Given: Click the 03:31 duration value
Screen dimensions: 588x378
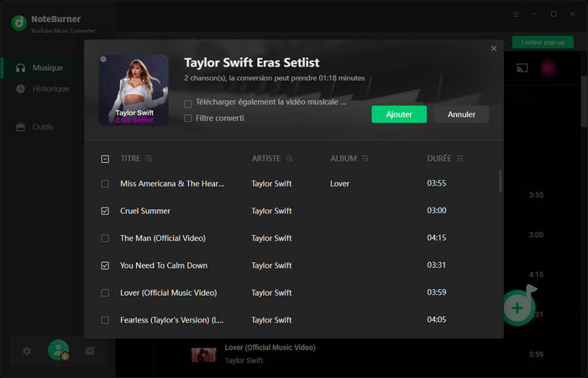Looking at the screenshot, I should click(437, 265).
